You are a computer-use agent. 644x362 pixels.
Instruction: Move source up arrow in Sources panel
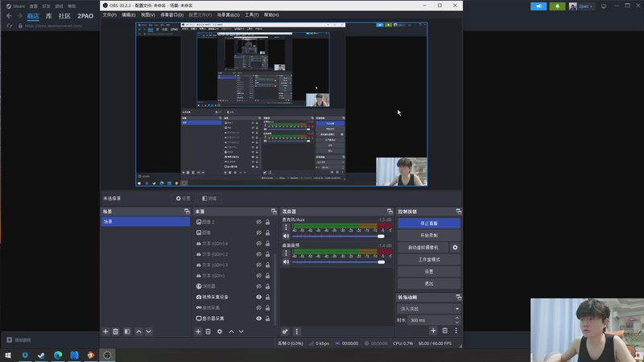(231, 331)
